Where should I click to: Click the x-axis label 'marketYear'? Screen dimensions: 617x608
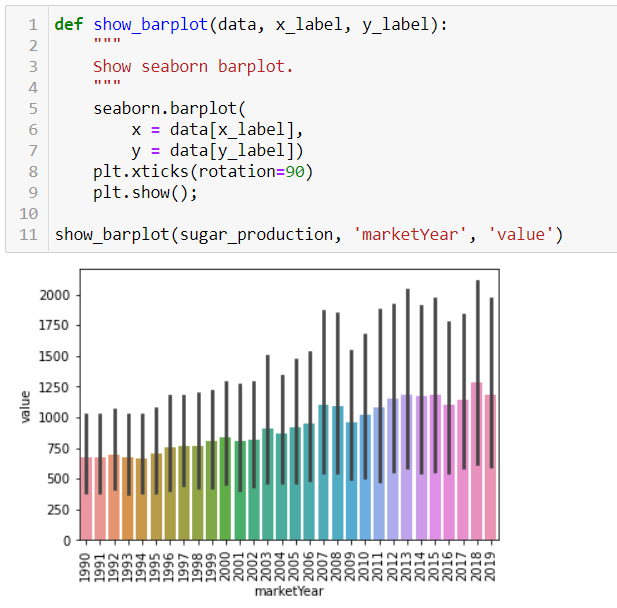click(x=289, y=591)
